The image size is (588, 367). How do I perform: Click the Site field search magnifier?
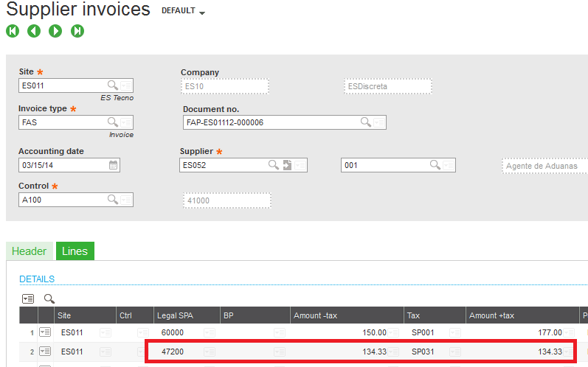(x=112, y=85)
